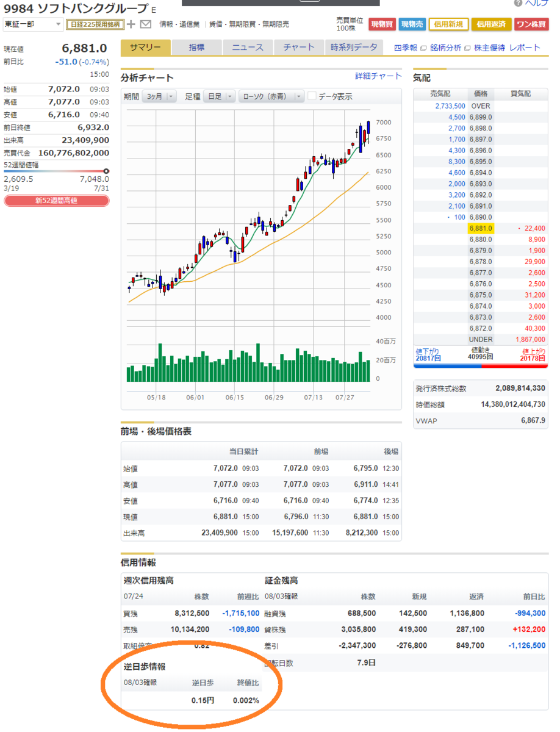
Task: Open the ニュース tab
Action: (248, 48)
